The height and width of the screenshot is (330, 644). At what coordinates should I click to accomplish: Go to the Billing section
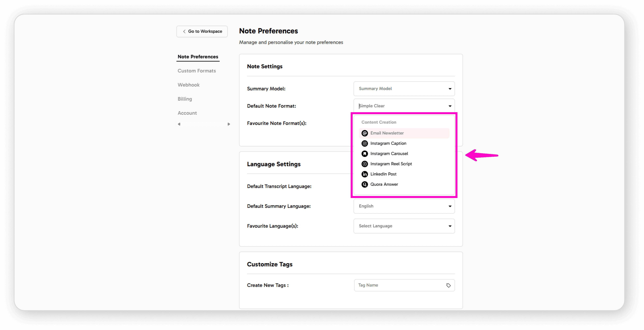coord(185,99)
